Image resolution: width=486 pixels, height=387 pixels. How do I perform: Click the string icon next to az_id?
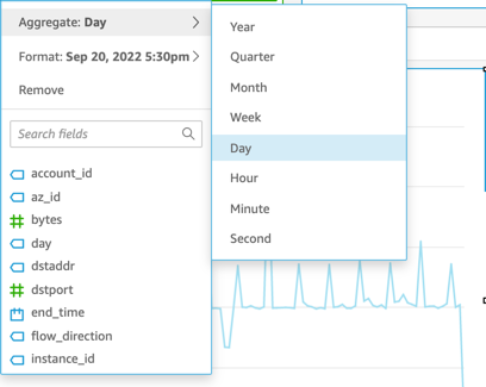(x=17, y=197)
